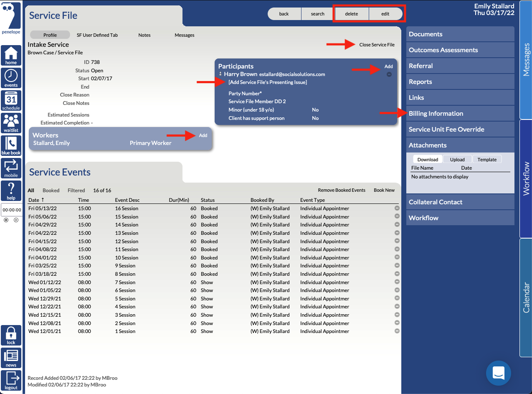The height and width of the screenshot is (394, 532).
Task: Open the events clock icon
Action: point(11,78)
